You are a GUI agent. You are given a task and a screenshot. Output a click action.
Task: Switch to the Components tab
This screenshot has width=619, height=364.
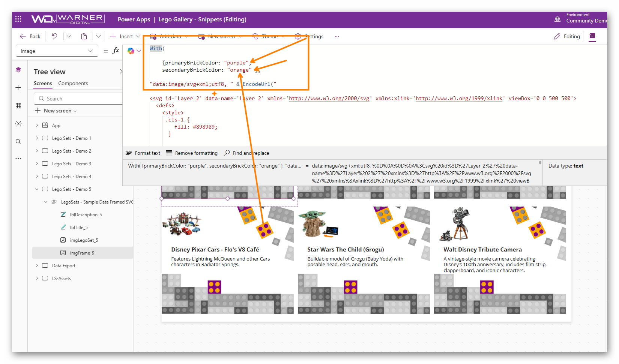point(73,83)
